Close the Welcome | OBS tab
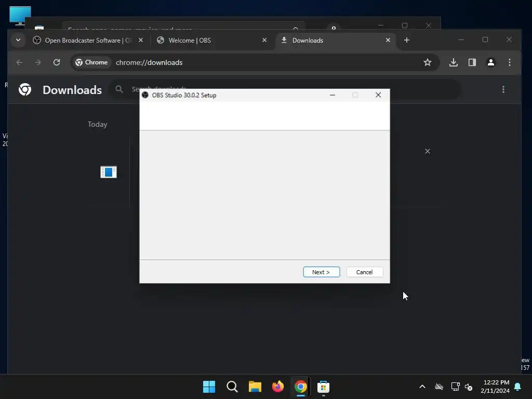The width and height of the screenshot is (532, 399). [x=264, y=41]
